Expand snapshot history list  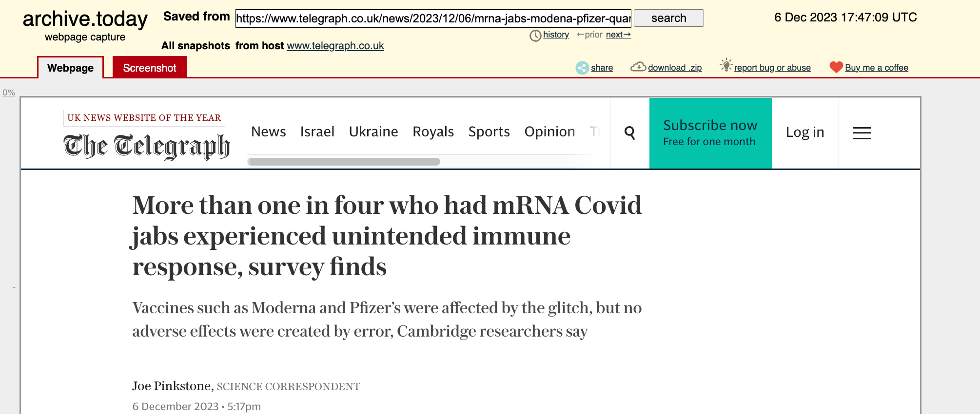click(556, 35)
